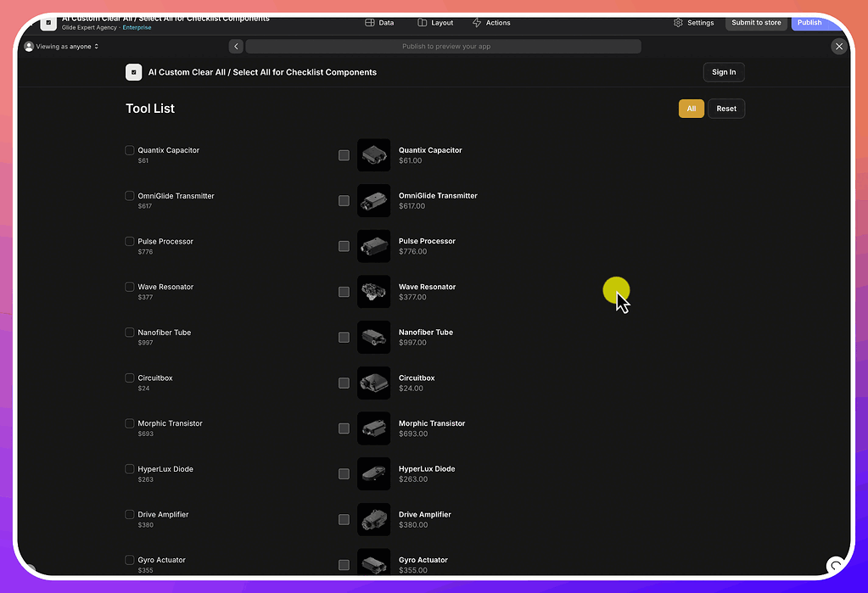Screen dimensions: 868x593
Task: Click the Sign In button
Action: [x=723, y=72]
